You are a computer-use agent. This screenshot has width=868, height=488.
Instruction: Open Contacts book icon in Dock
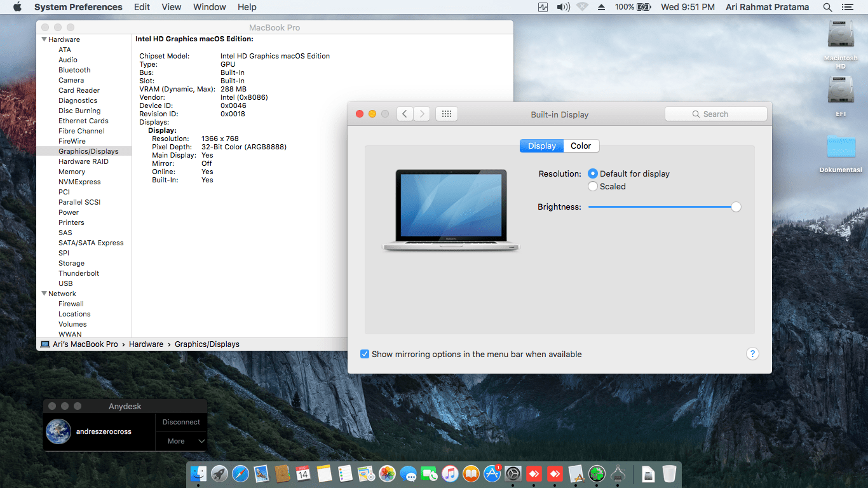point(282,473)
